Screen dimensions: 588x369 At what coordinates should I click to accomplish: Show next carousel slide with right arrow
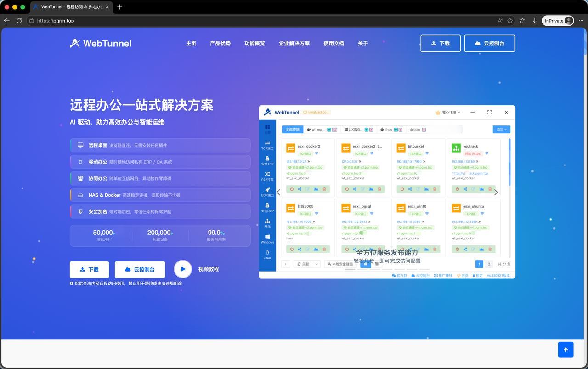(496, 192)
